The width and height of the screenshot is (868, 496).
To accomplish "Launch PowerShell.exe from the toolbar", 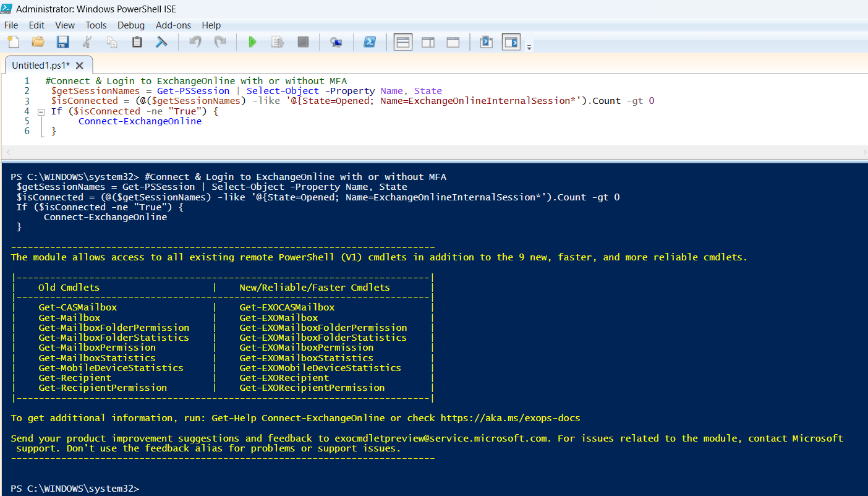I will [x=370, y=42].
